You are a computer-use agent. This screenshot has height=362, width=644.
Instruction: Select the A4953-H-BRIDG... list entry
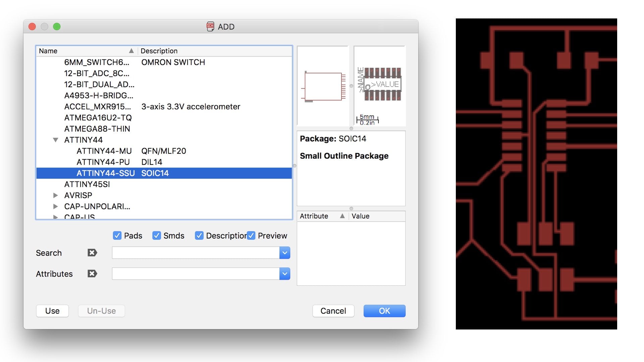point(164,95)
